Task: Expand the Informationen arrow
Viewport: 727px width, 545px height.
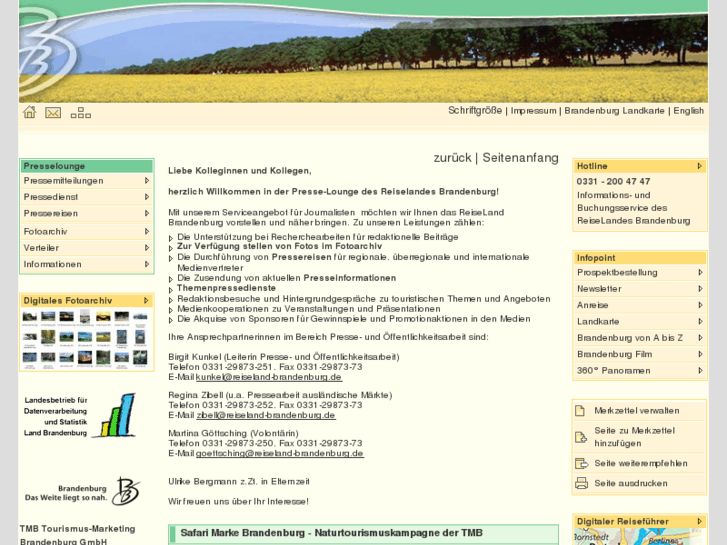Action: click(147, 264)
